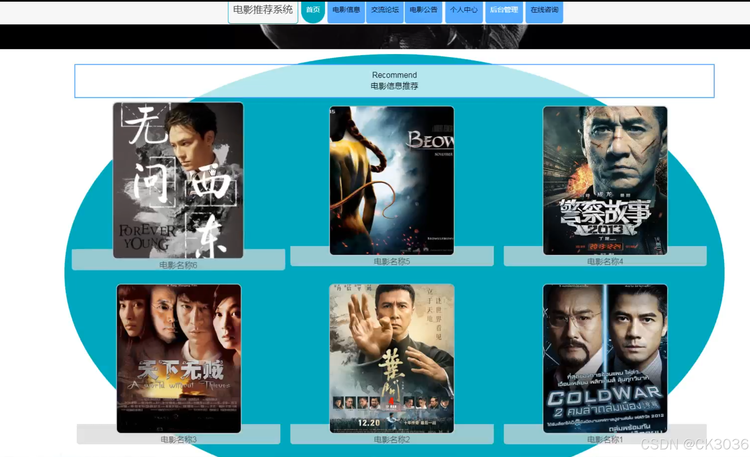This screenshot has width=750, height=457.
Task: Open 个人中心 personal center
Action: (463, 11)
